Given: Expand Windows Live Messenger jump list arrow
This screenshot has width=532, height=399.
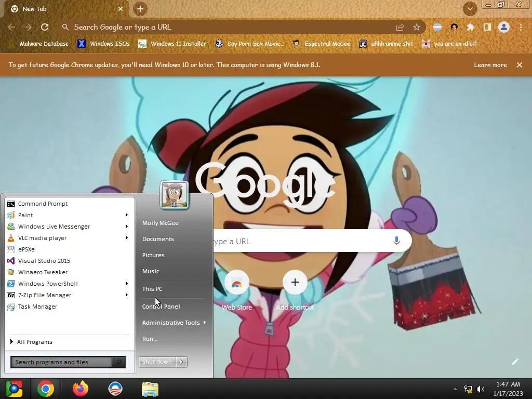Looking at the screenshot, I should (x=127, y=227).
